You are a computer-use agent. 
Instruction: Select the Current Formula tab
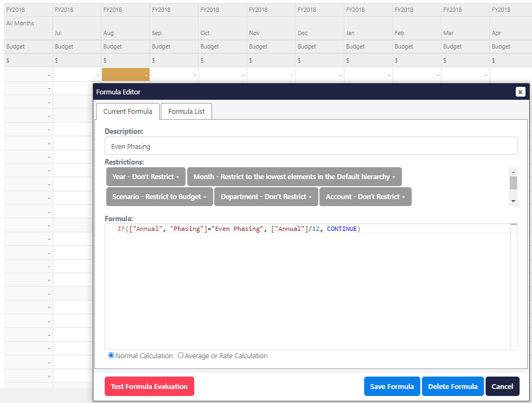pos(127,111)
